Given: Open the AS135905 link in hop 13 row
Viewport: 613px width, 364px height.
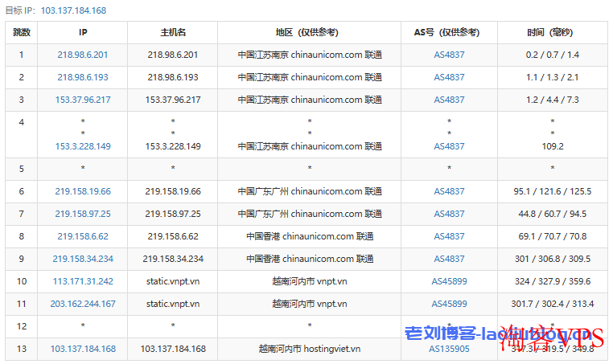Looking at the screenshot, I should click(449, 349).
